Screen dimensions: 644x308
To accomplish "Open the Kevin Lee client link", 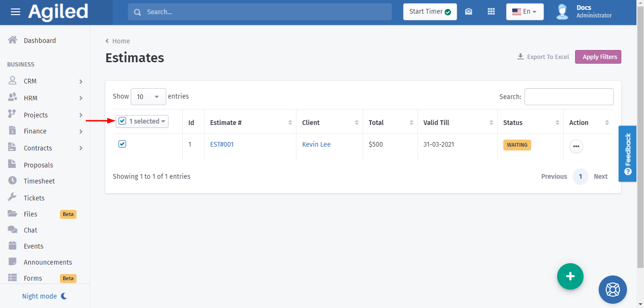I will tap(316, 144).
